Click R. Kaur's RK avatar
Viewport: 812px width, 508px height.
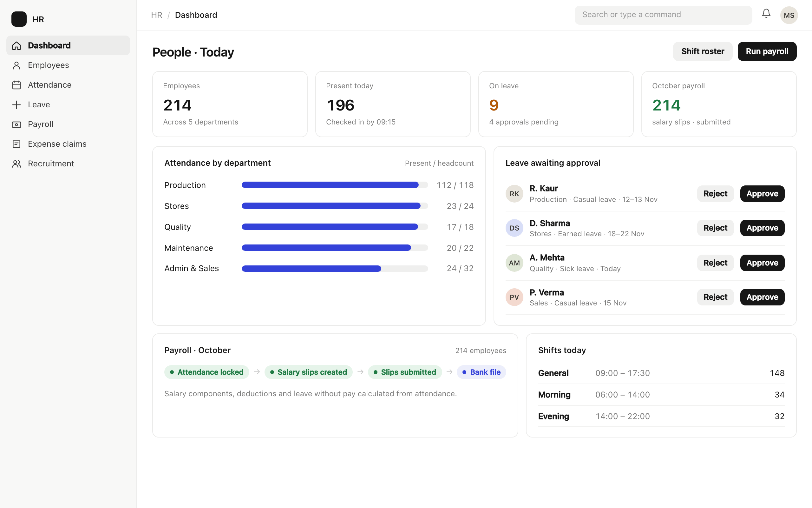click(514, 194)
